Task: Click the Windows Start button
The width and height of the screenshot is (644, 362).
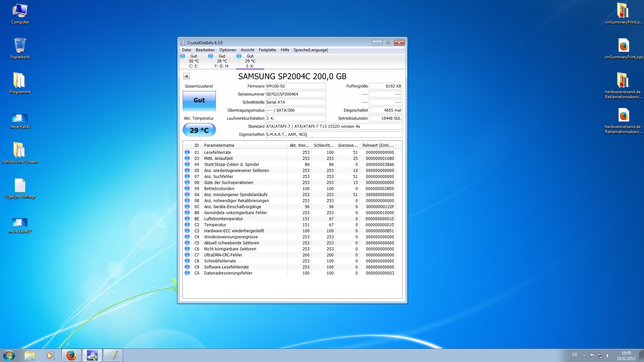Action: (9, 355)
